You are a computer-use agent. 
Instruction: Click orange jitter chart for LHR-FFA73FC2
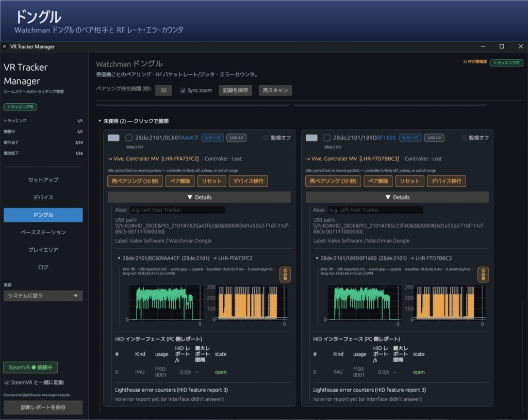pyautogui.click(x=251, y=303)
